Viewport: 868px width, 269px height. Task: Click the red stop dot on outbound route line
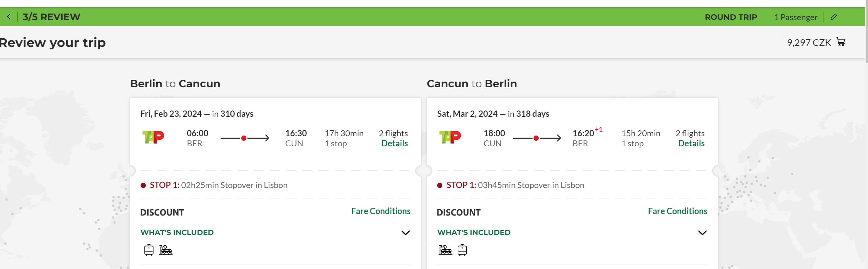244,138
